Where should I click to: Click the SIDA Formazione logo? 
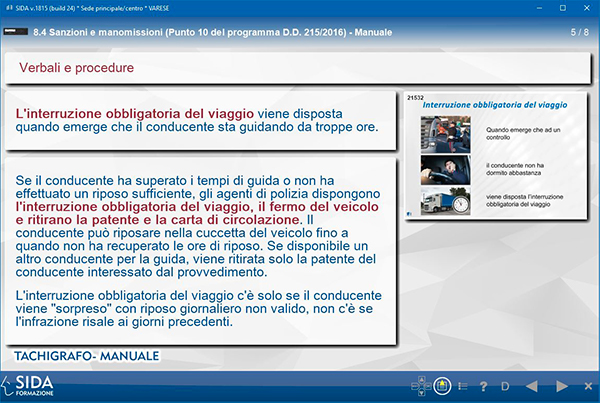tap(33, 386)
